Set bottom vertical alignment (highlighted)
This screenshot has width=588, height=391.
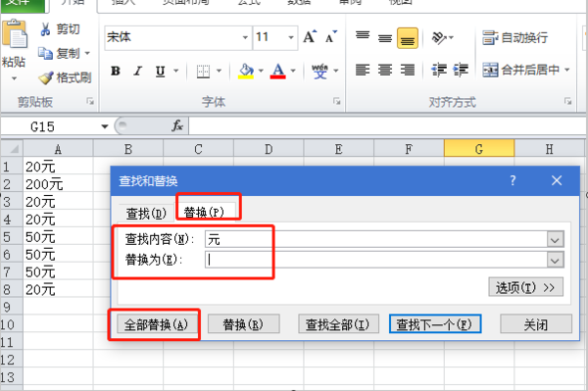[408, 38]
